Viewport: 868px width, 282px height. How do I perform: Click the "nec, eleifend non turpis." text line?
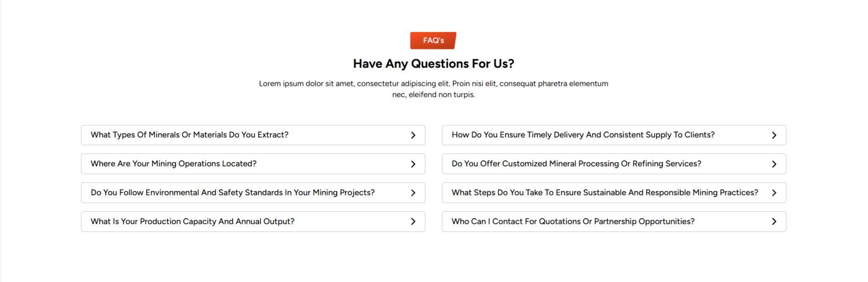tap(434, 94)
